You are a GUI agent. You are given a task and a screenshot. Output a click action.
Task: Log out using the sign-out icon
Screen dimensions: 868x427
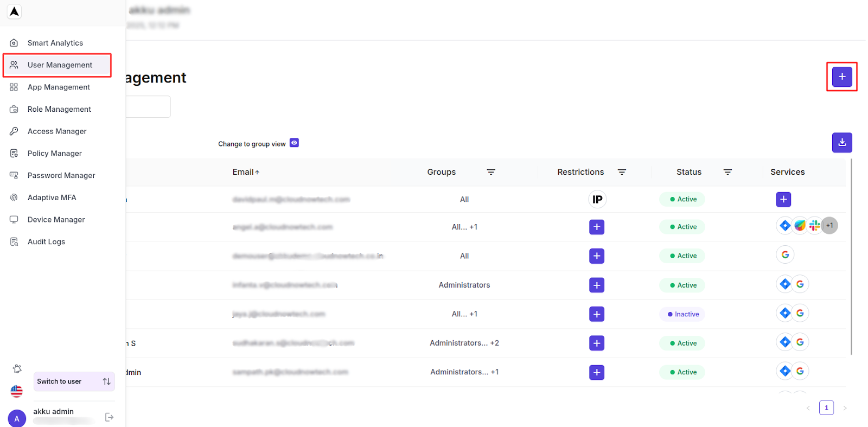coord(109,417)
